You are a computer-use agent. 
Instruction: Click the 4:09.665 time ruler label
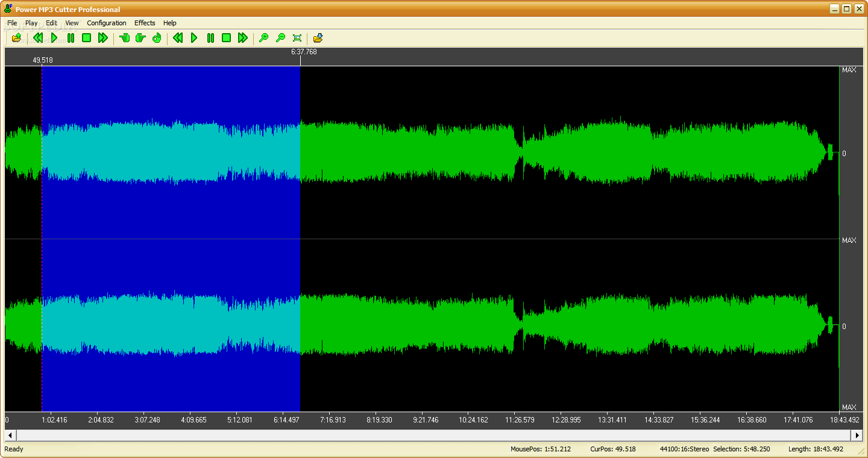tap(193, 420)
